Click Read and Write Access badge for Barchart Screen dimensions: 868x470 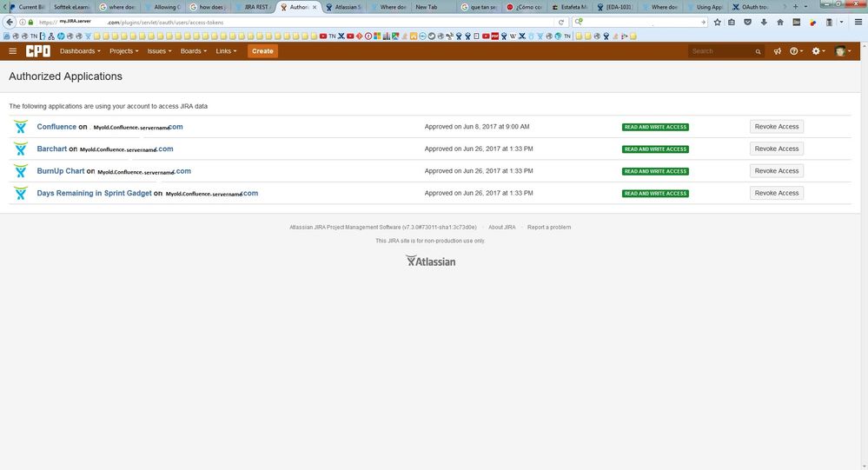pyautogui.click(x=655, y=149)
